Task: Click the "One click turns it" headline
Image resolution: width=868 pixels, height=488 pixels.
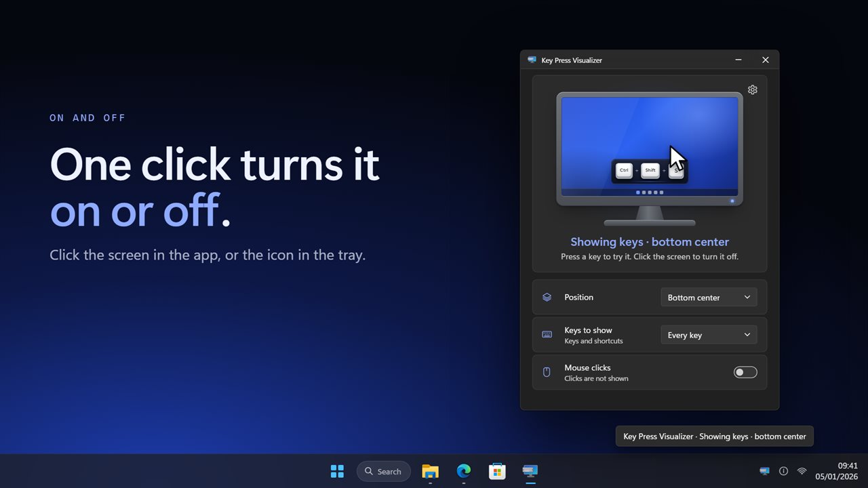Action: (214, 164)
